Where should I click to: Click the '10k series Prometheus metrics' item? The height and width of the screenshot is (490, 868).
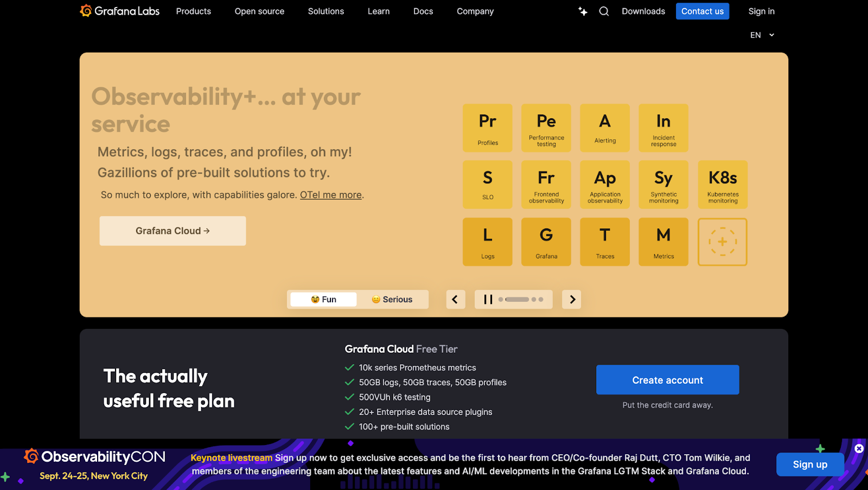point(417,368)
